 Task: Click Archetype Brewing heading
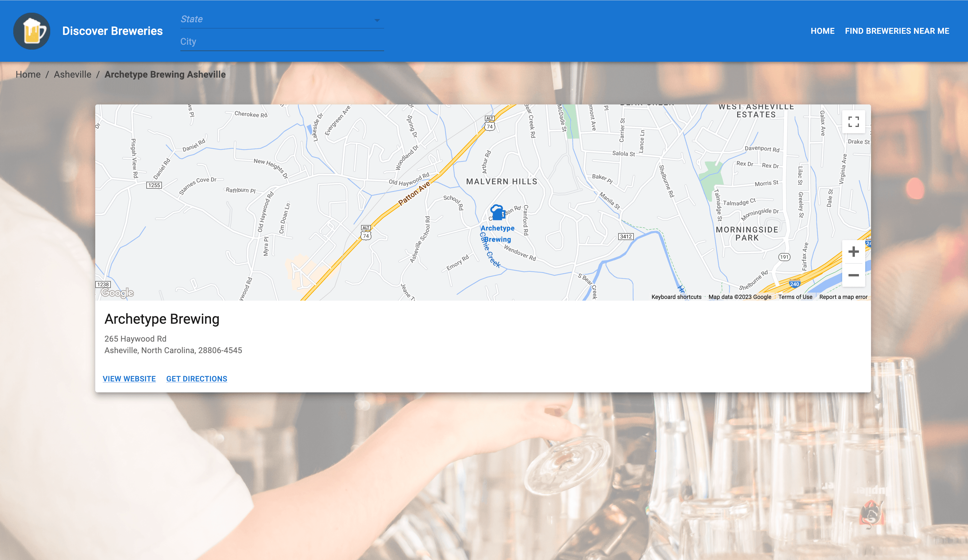click(x=162, y=319)
